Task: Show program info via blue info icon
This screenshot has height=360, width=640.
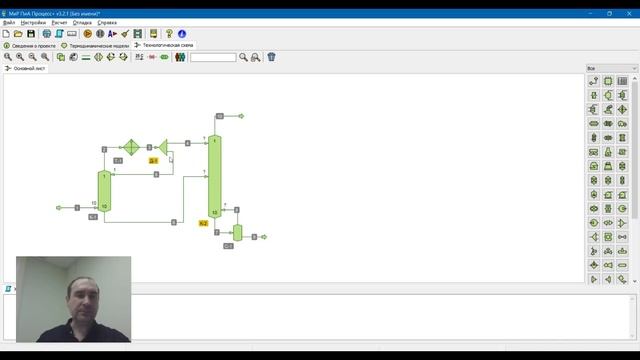Action: click(x=182, y=34)
